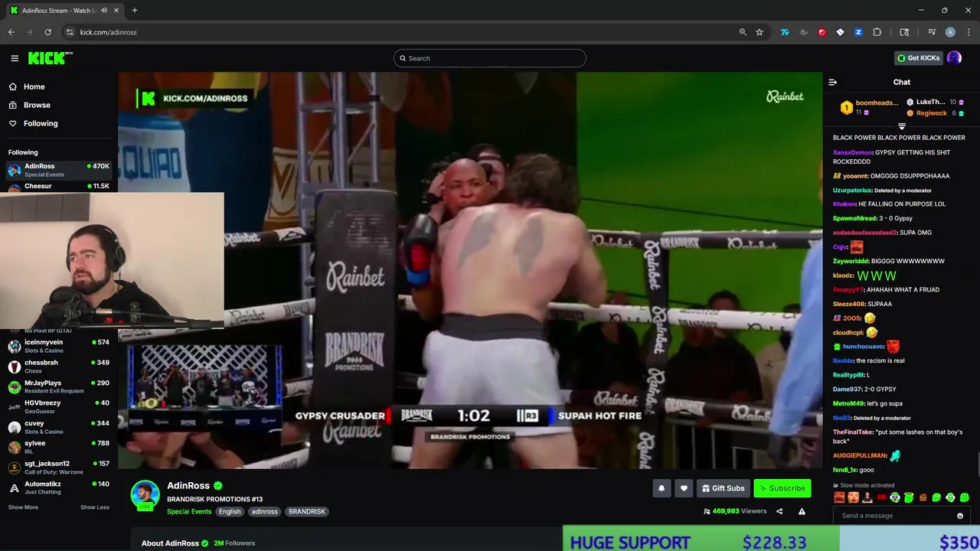
Task: Click the English language tag
Action: (x=230, y=511)
